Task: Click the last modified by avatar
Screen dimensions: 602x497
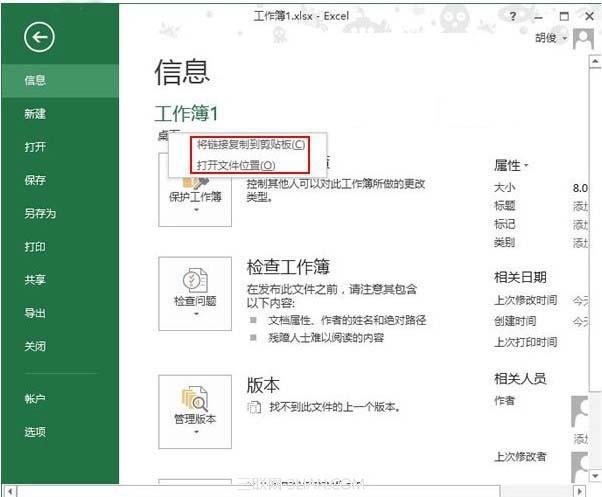Action: (580, 467)
